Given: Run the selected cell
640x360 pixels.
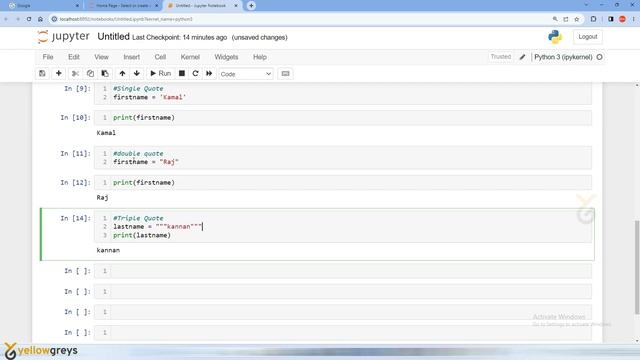Looking at the screenshot, I should tap(160, 73).
